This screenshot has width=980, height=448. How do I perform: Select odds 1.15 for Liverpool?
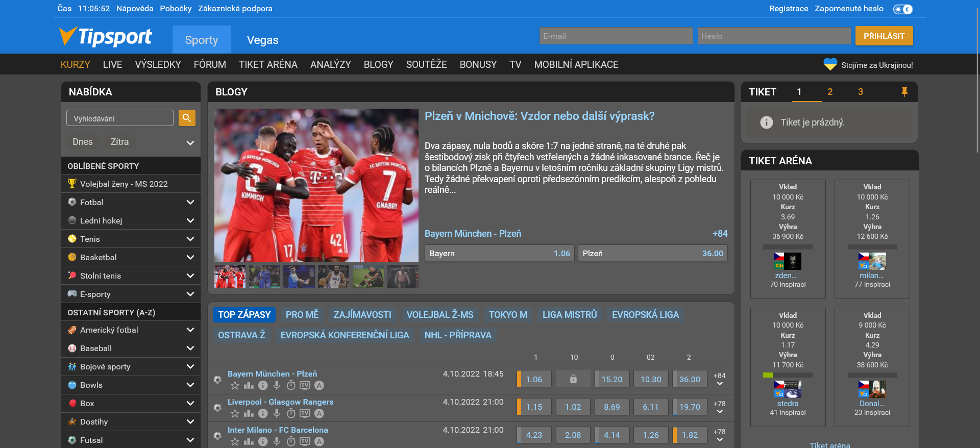pos(534,407)
